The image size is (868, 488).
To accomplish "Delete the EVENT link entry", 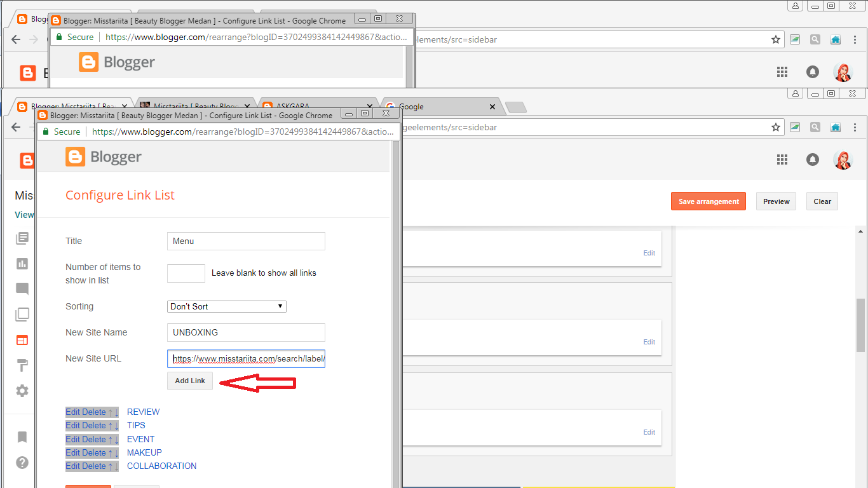I will pos(94,439).
